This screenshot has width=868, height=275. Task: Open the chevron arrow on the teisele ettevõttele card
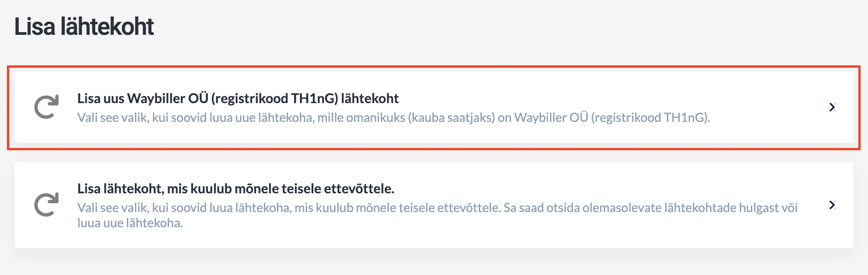pyautogui.click(x=832, y=204)
